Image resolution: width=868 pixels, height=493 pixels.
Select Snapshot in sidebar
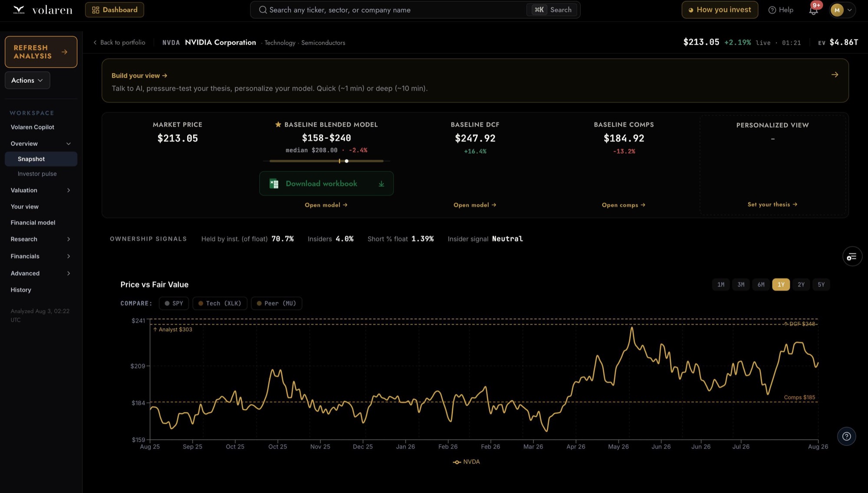(x=41, y=159)
